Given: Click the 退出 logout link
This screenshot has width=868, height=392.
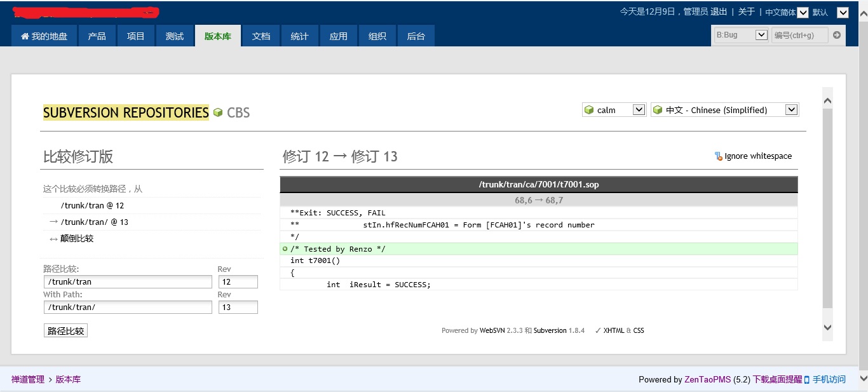Looking at the screenshot, I should pyautogui.click(x=719, y=11).
